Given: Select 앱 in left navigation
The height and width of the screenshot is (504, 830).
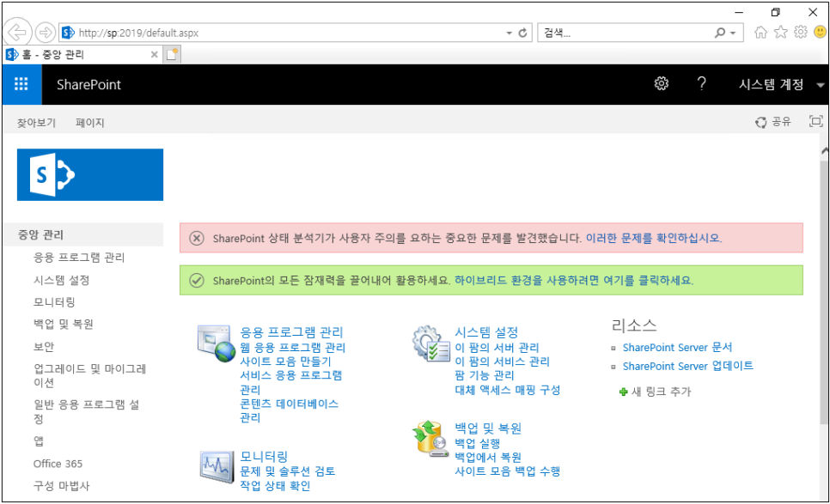Looking at the screenshot, I should point(39,441).
